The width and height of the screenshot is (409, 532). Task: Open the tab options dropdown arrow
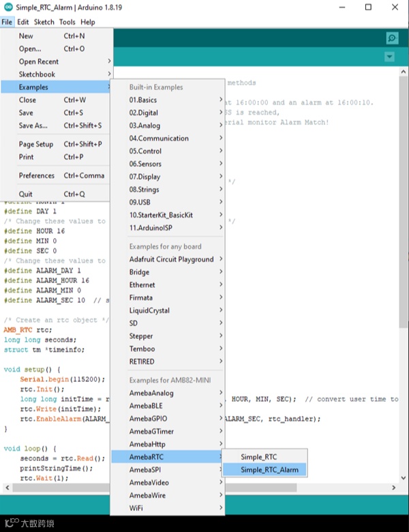(389, 57)
